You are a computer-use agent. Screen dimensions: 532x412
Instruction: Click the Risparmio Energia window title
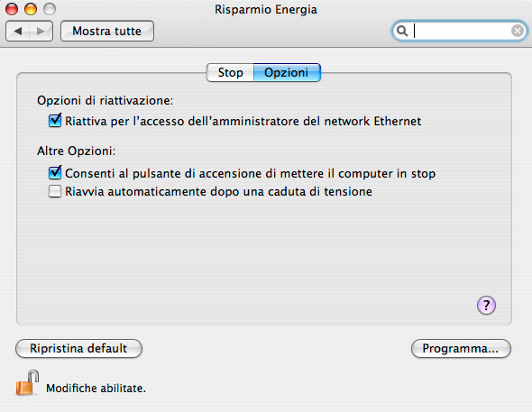tap(266, 10)
